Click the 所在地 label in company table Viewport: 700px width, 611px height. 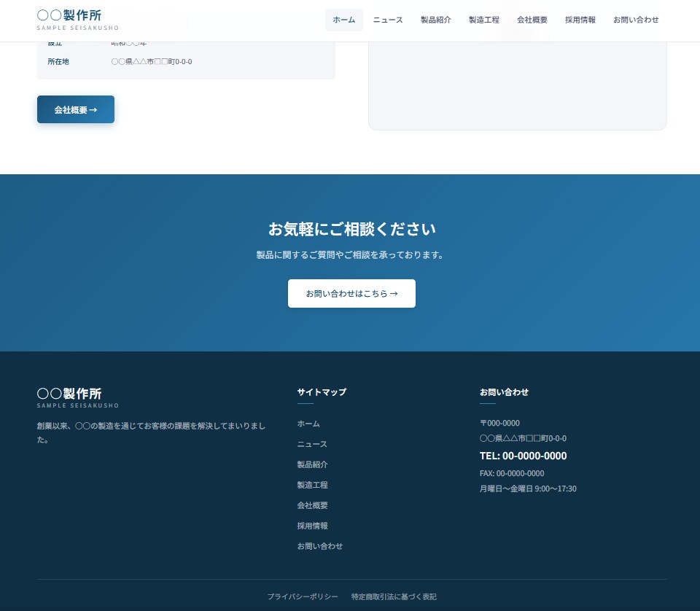(x=58, y=61)
